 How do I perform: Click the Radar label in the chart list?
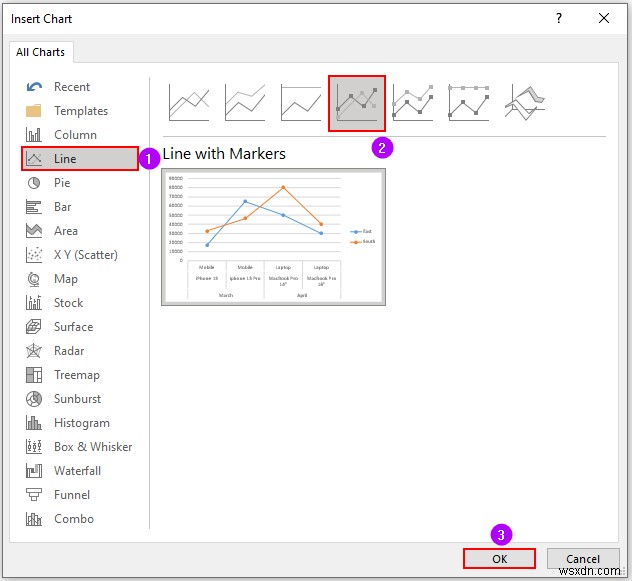point(69,351)
